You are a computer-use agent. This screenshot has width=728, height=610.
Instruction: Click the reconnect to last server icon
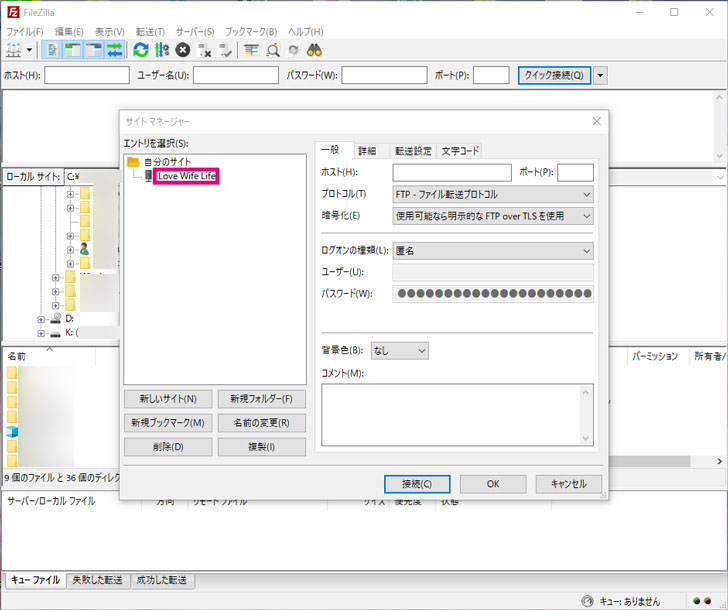point(225,49)
